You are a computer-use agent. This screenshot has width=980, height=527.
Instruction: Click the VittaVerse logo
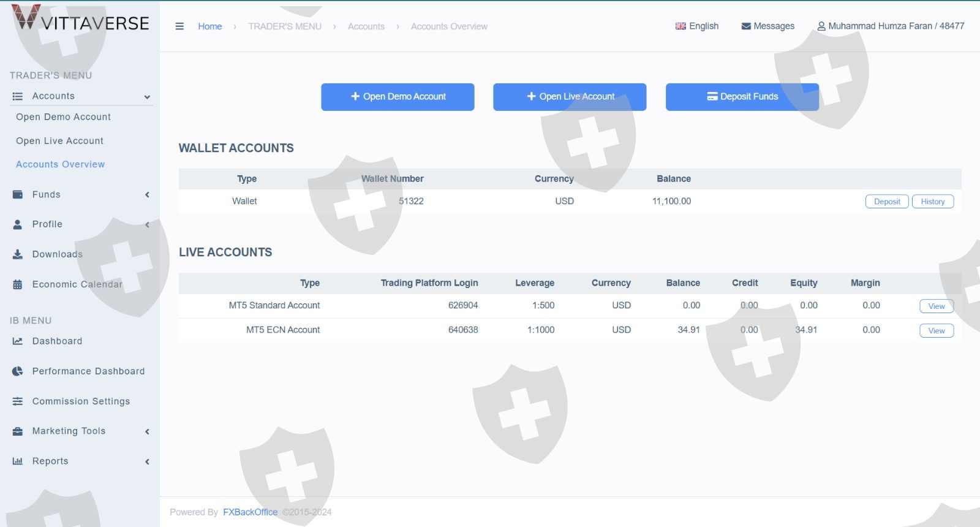click(80, 18)
